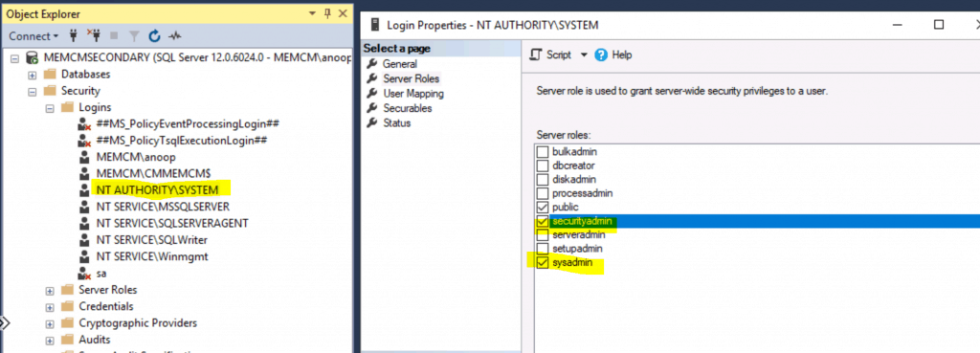
Task: Expand the Cryptographic Providers folder
Action: click(x=50, y=323)
